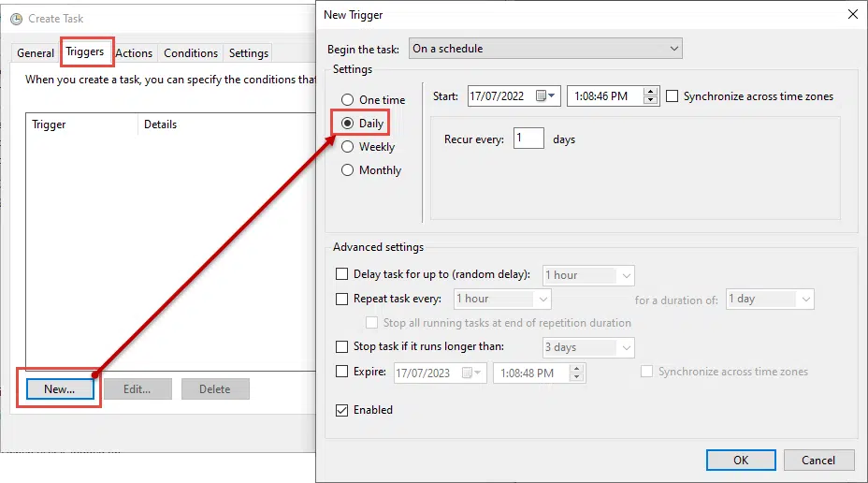Open the Repeat task every 1 hour dropdown
The image size is (868, 483).
[x=502, y=300]
